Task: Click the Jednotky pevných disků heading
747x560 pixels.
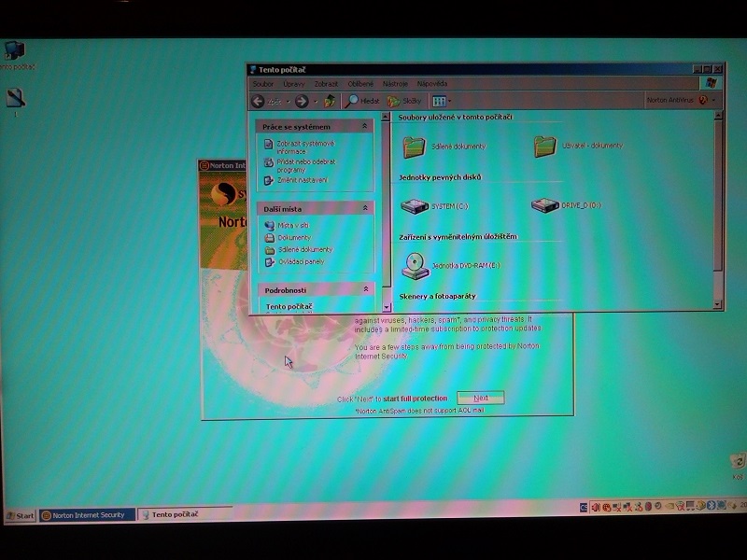Action: [x=440, y=177]
